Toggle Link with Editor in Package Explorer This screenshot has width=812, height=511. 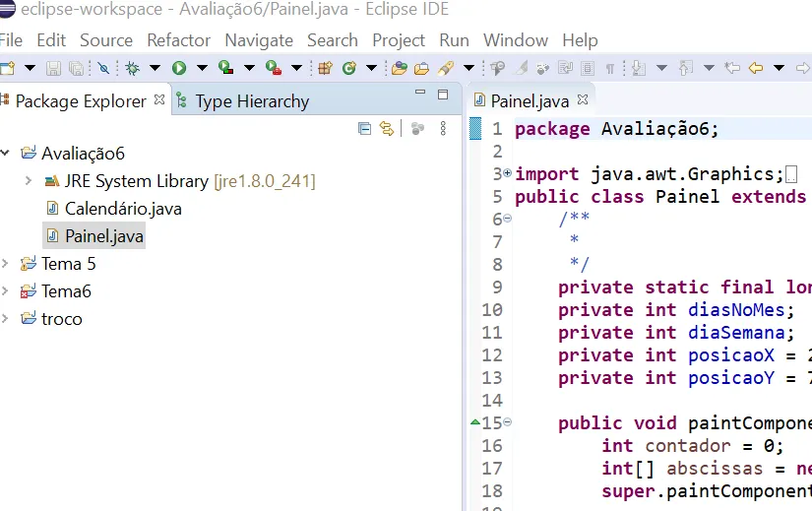coord(387,128)
